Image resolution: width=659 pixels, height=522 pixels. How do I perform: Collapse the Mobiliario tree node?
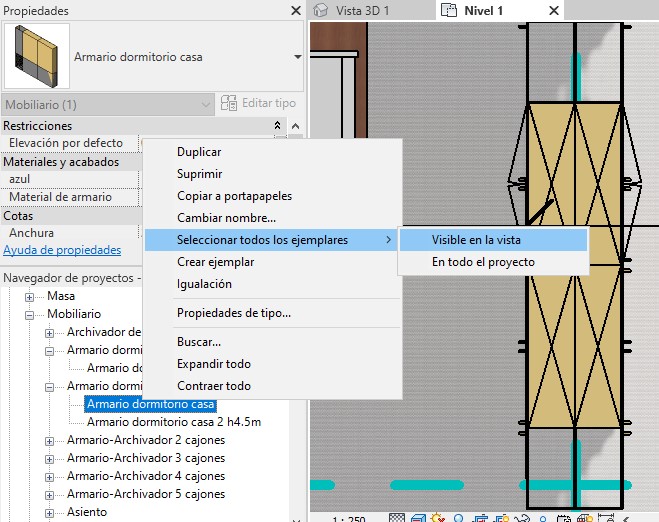[x=28, y=315]
